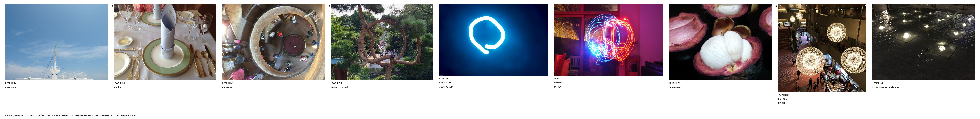Click the author name lhm4000cc
The width and height of the screenshot is (980, 119).
pos(783,99)
